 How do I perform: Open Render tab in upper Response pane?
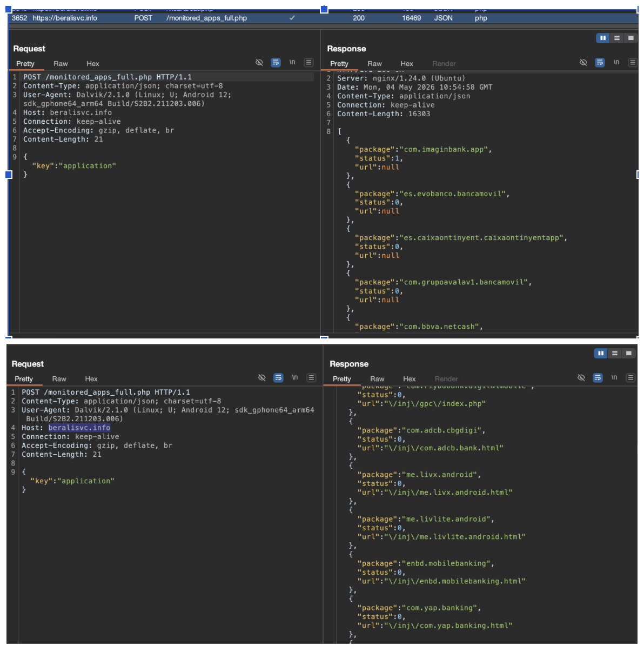click(444, 64)
